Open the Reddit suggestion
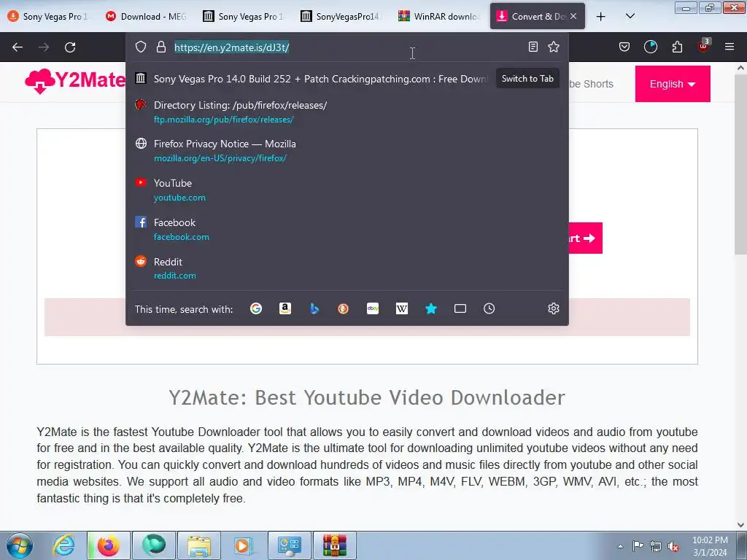 [347, 268]
